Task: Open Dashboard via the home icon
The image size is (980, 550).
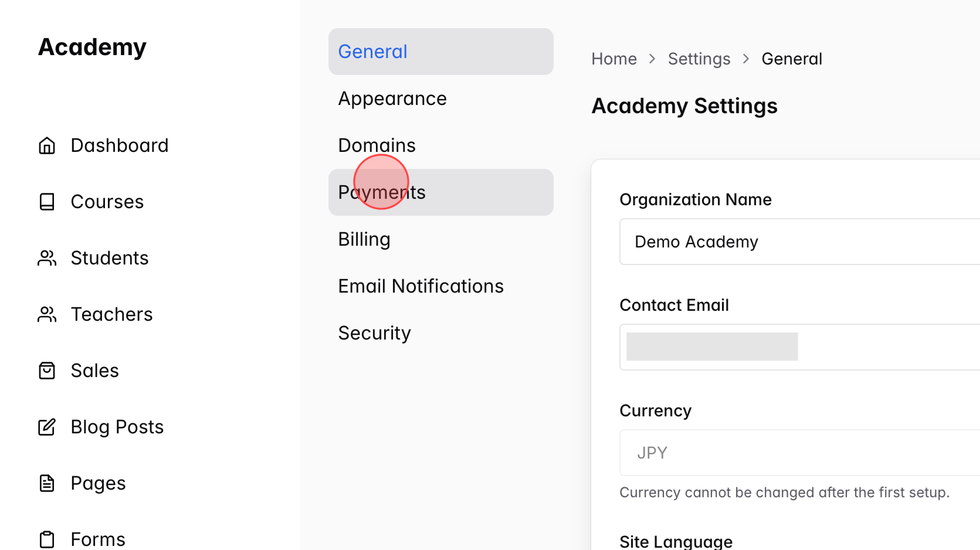Action: [x=46, y=145]
